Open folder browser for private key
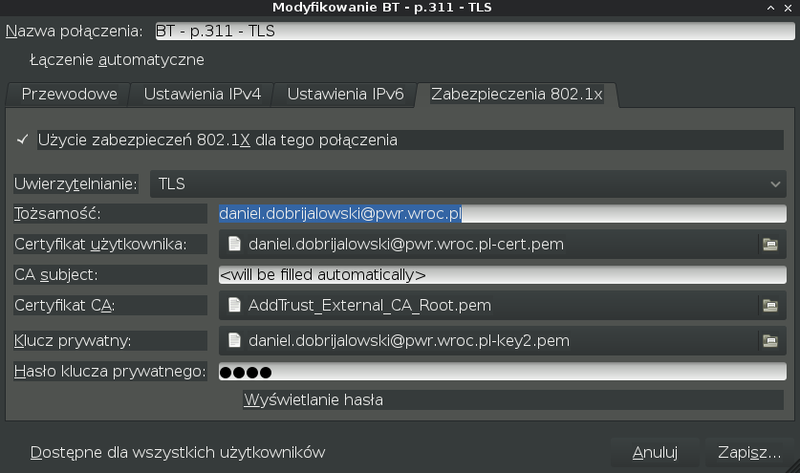The height and width of the screenshot is (473, 800). [770, 341]
